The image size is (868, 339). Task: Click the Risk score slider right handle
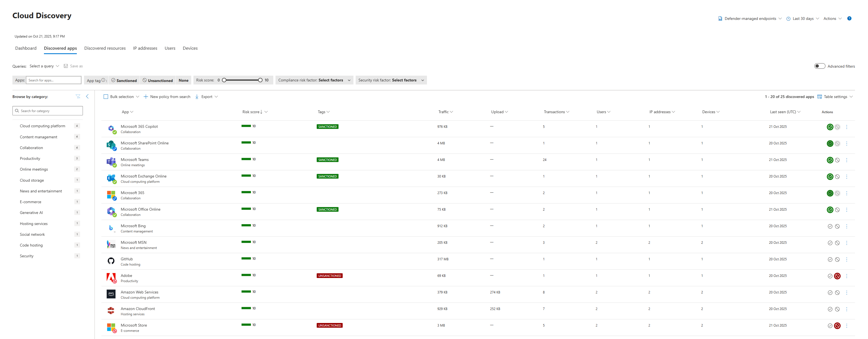pyautogui.click(x=260, y=80)
